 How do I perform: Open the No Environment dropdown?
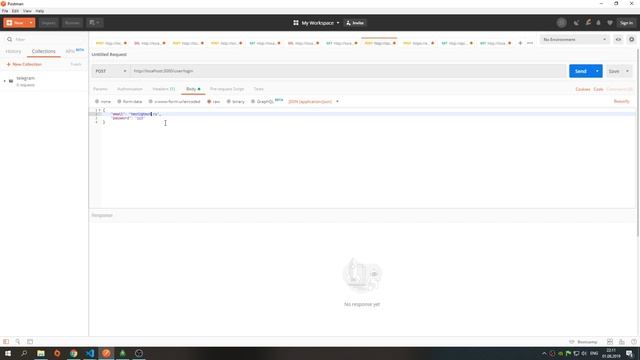point(574,39)
